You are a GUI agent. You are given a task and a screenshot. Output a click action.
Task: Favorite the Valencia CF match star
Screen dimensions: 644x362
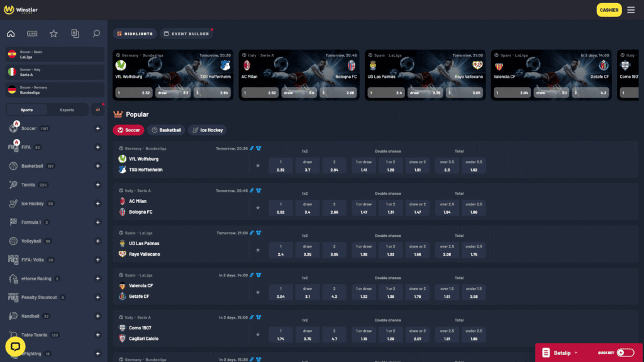pyautogui.click(x=258, y=293)
